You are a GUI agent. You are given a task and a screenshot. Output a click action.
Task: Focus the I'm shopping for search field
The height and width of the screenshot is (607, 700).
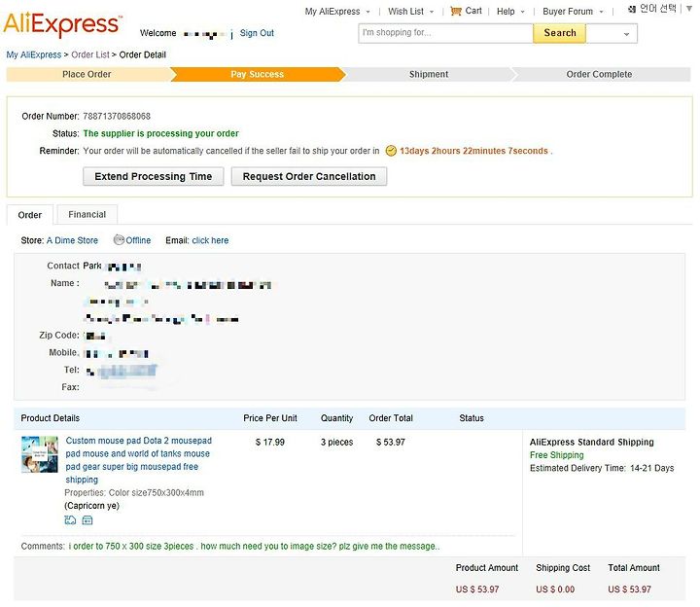click(x=445, y=33)
